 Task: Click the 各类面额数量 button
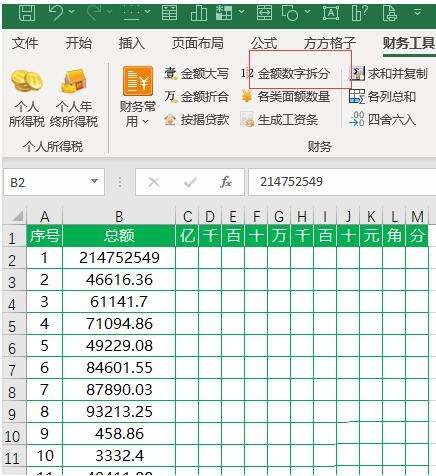[x=285, y=97]
